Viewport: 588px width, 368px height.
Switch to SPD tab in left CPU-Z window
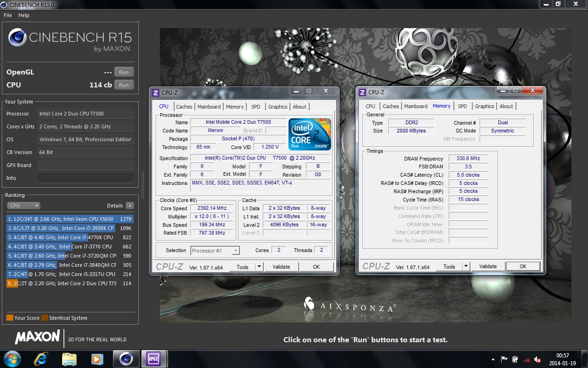[256, 107]
